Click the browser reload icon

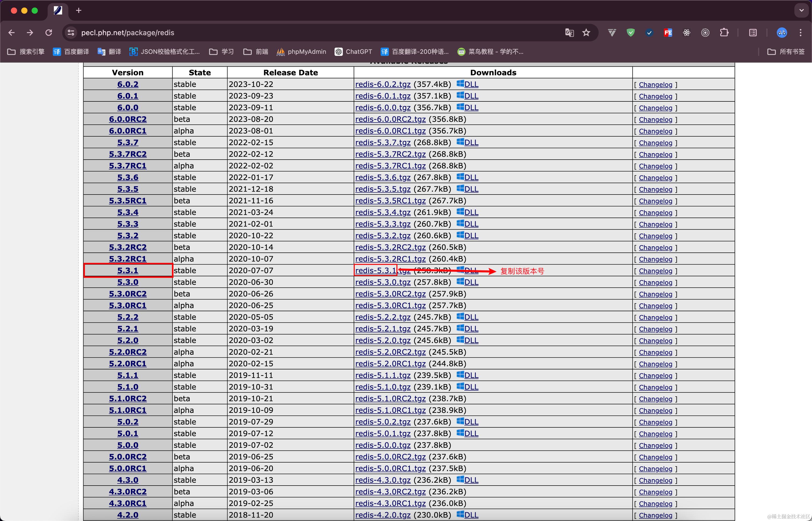click(49, 32)
